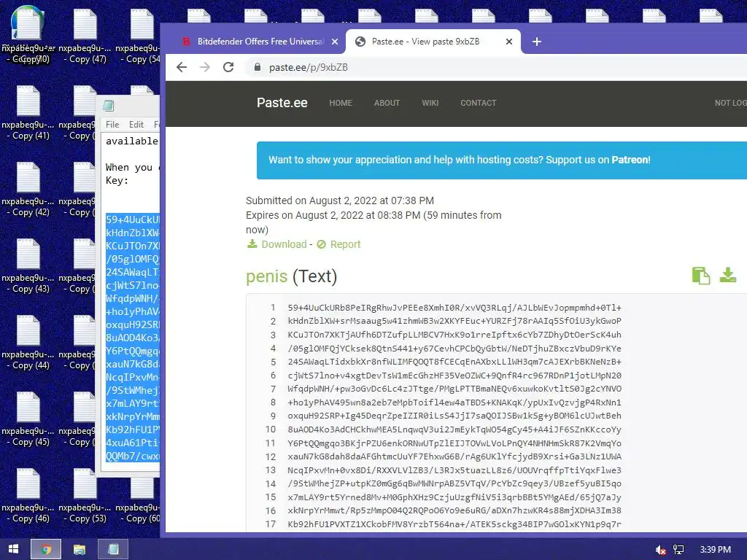Close the Paste.ee View paste tab

click(x=508, y=42)
